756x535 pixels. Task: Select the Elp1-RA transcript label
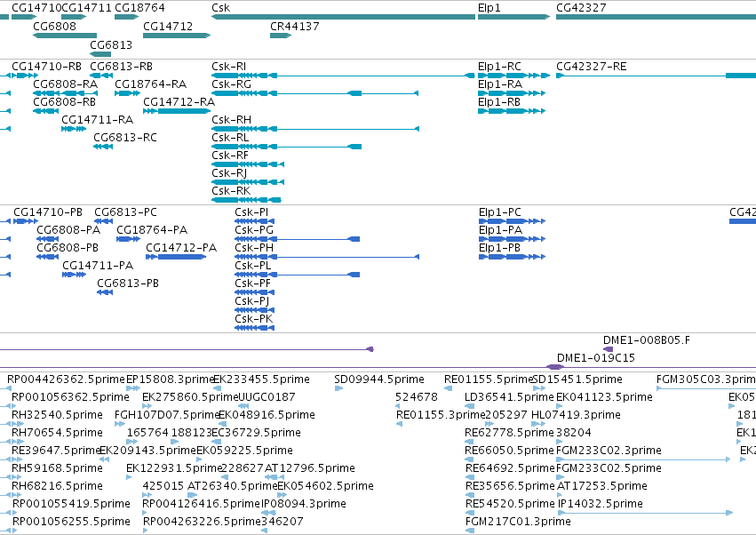(500, 84)
